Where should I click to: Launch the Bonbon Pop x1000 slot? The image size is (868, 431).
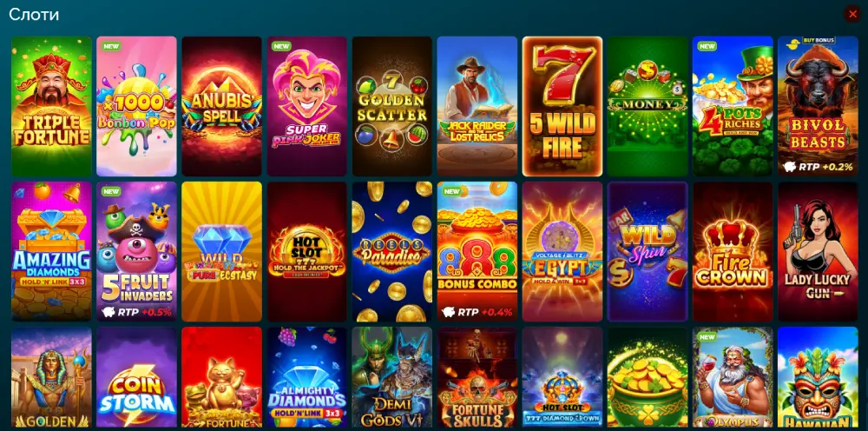pos(137,106)
